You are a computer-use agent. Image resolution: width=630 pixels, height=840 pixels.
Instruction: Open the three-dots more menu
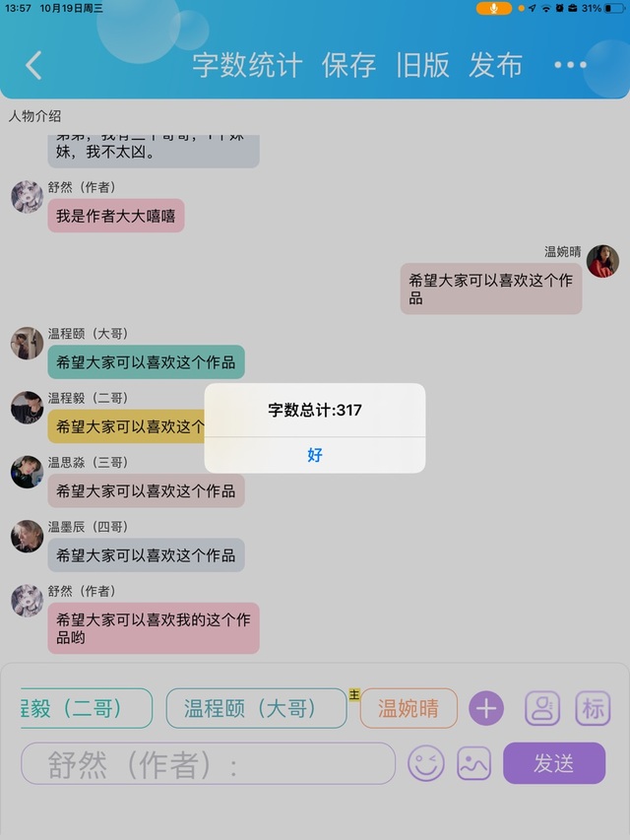click(570, 65)
